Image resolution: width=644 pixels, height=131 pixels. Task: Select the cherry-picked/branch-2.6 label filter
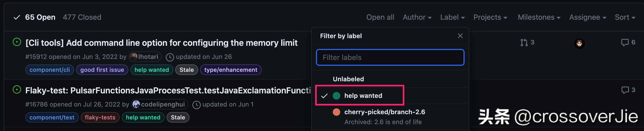390,117
